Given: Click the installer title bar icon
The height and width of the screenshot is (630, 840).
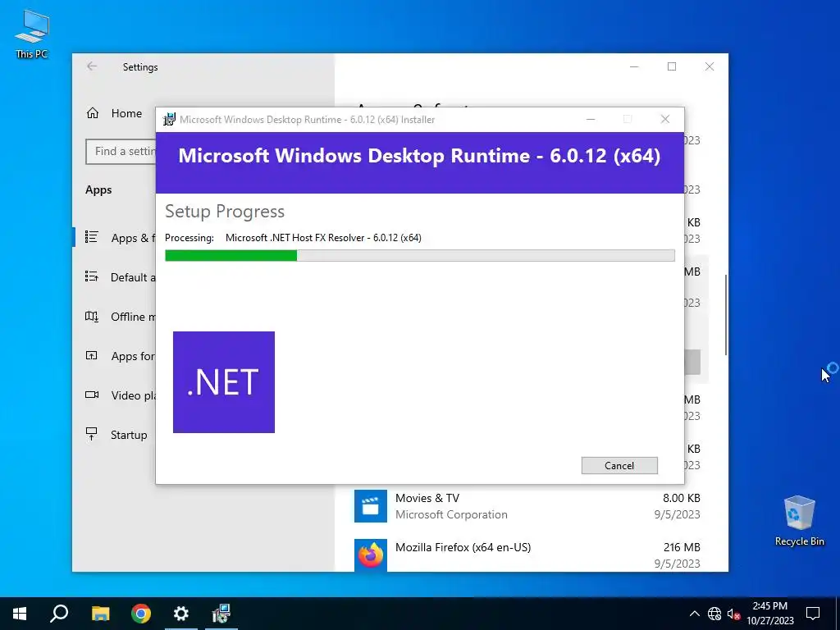Looking at the screenshot, I should (x=169, y=120).
